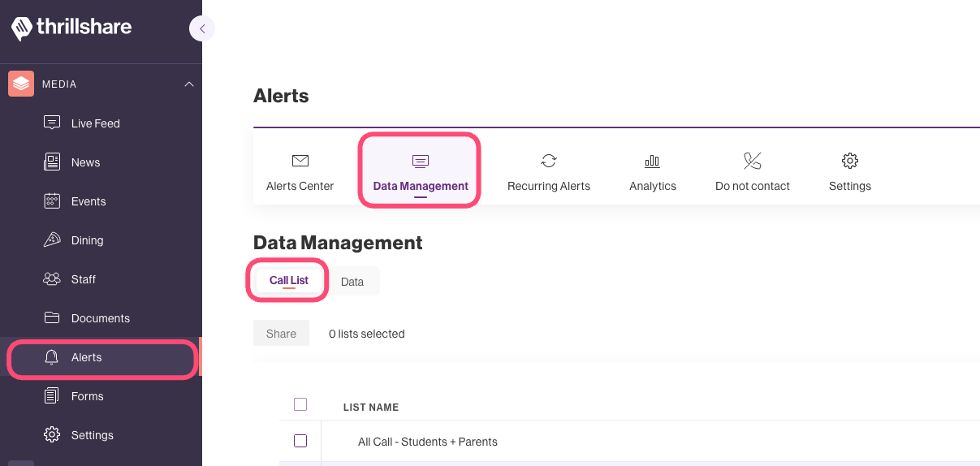
Task: Click the Recurring Alerts refresh icon
Action: (x=549, y=161)
